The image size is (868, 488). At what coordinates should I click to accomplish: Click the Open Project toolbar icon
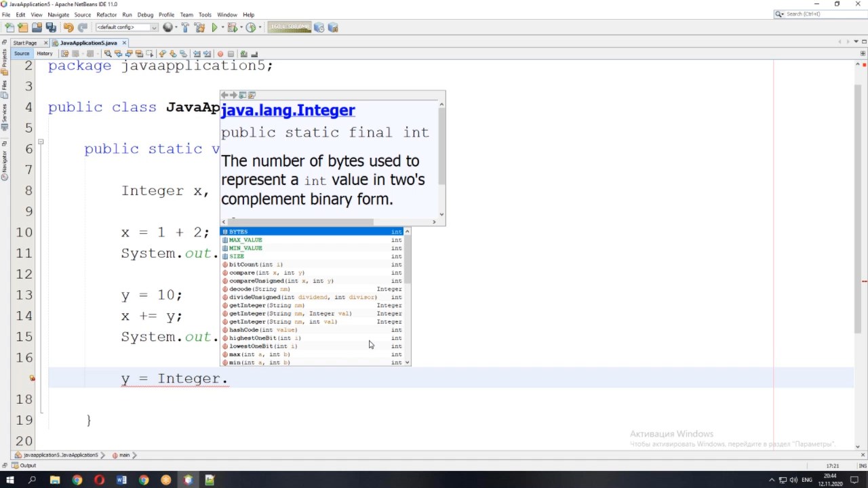point(37,28)
